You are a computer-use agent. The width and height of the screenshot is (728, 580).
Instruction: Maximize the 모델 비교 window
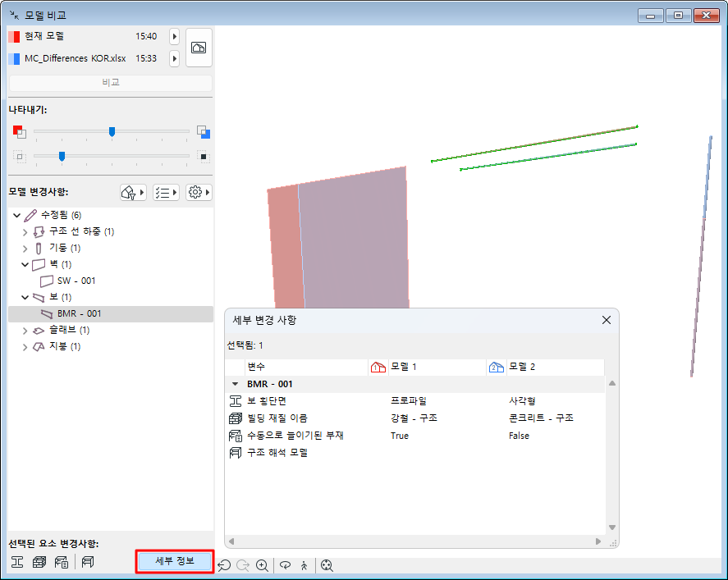(678, 16)
